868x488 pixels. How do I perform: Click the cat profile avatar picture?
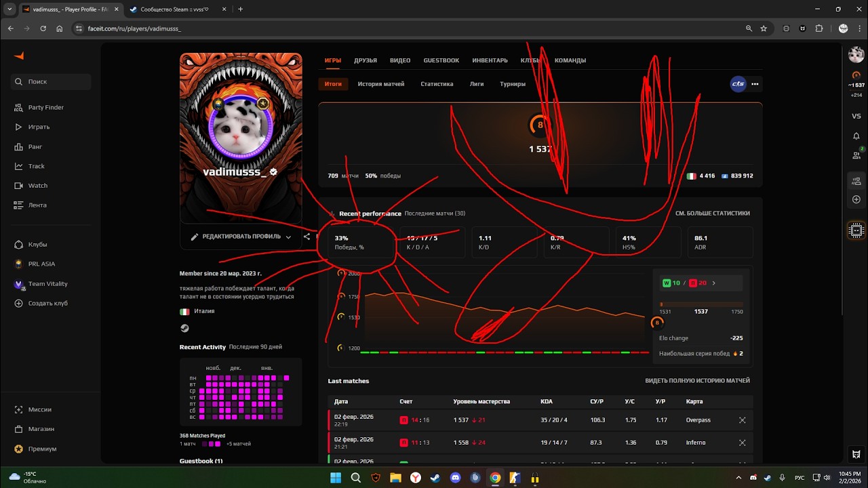tap(240, 126)
